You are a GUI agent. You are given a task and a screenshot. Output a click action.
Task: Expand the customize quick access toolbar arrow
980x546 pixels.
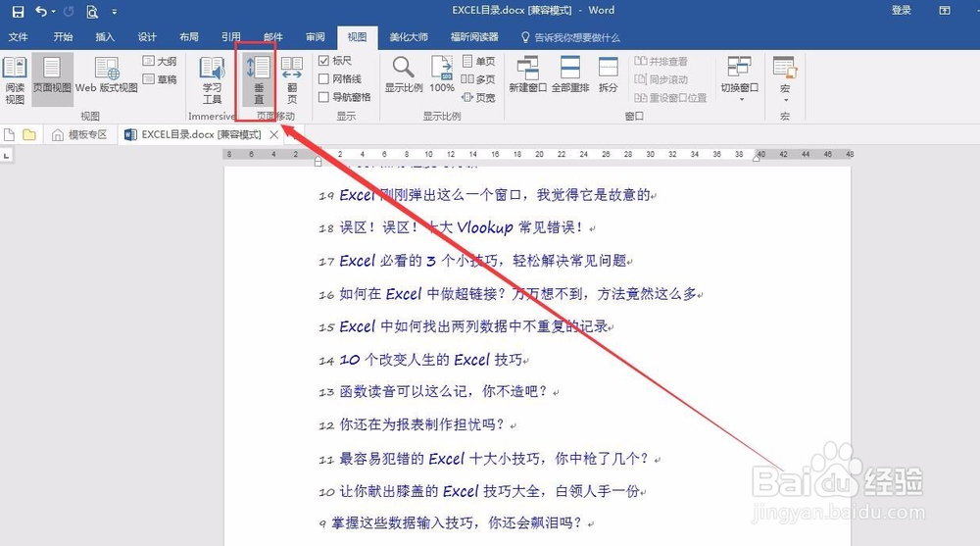114,11
